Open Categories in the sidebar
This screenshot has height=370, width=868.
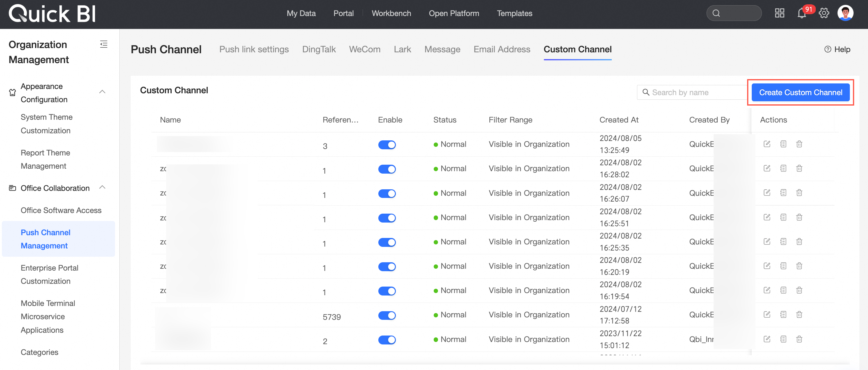39,352
